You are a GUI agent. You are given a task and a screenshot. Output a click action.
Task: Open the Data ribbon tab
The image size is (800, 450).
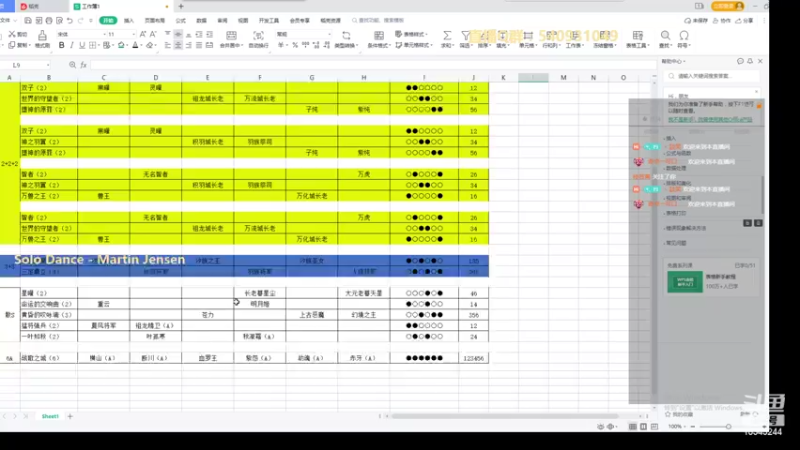click(202, 20)
